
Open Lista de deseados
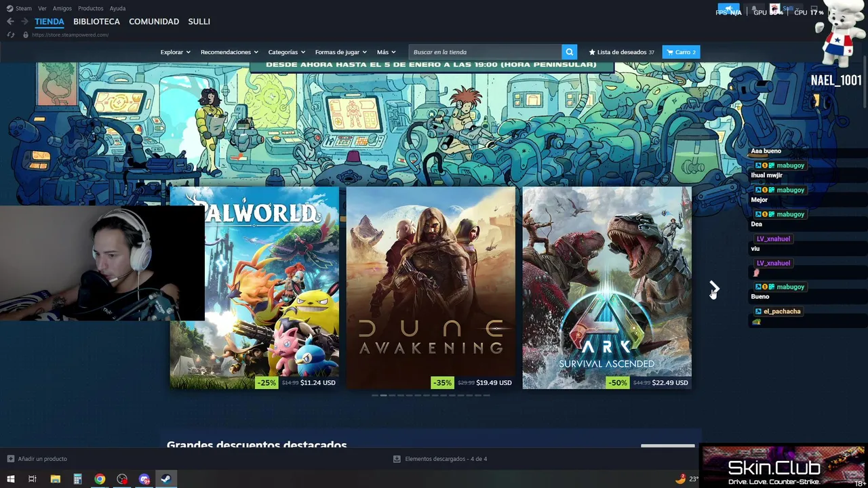pos(621,52)
